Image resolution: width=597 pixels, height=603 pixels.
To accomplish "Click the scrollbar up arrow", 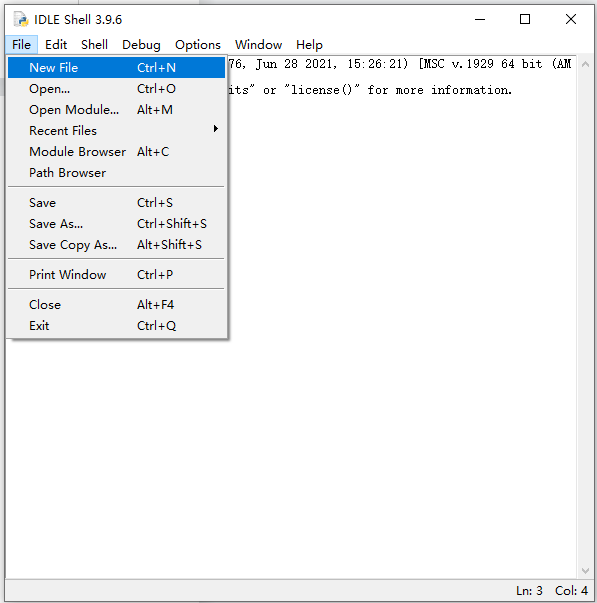I will coord(585,64).
